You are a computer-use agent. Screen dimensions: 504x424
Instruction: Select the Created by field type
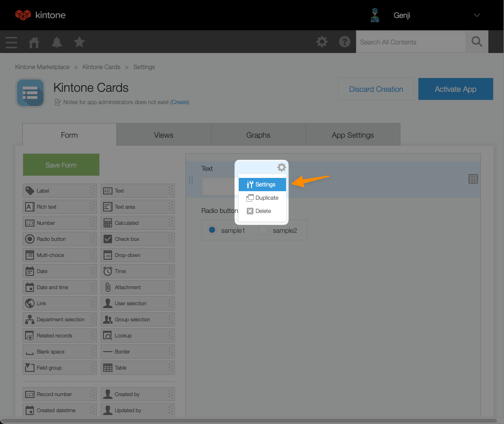(x=138, y=394)
